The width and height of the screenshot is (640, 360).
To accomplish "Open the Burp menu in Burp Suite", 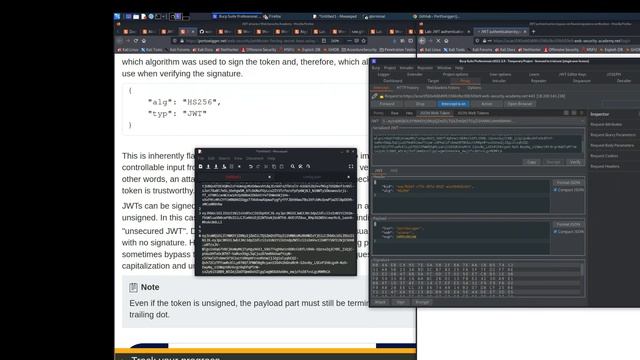I will point(376,68).
